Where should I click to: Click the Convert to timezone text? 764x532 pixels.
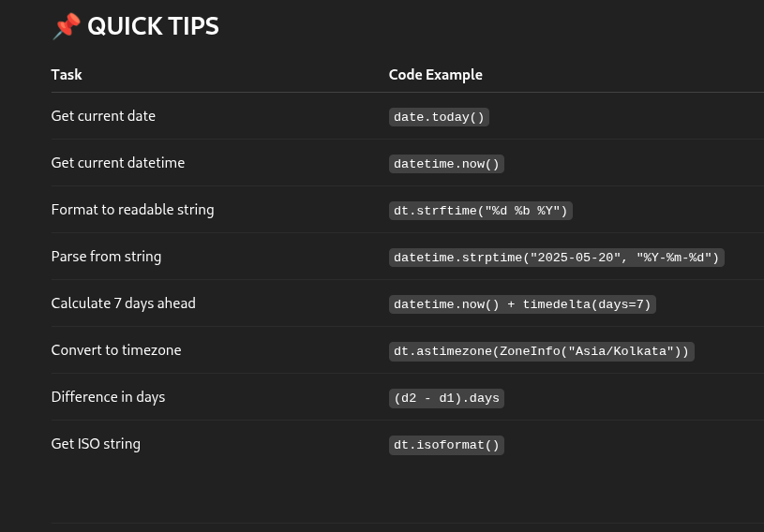[116, 350]
